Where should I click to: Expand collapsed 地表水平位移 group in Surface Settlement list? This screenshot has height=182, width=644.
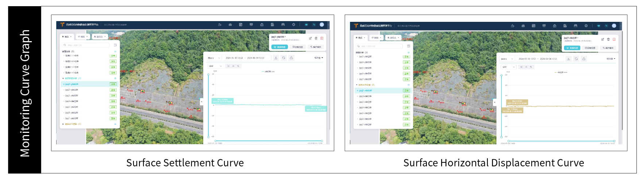click(63, 124)
